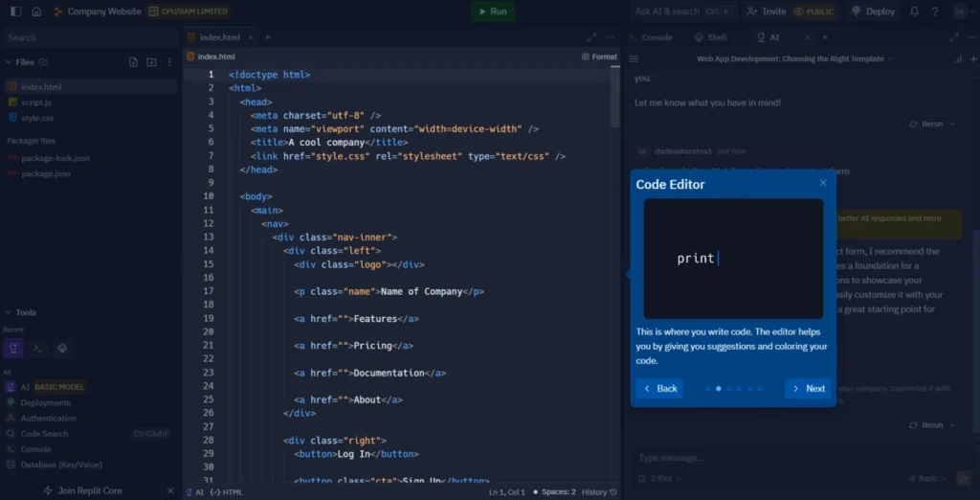Open the Basic model dropdown

pyautogui.click(x=927, y=478)
